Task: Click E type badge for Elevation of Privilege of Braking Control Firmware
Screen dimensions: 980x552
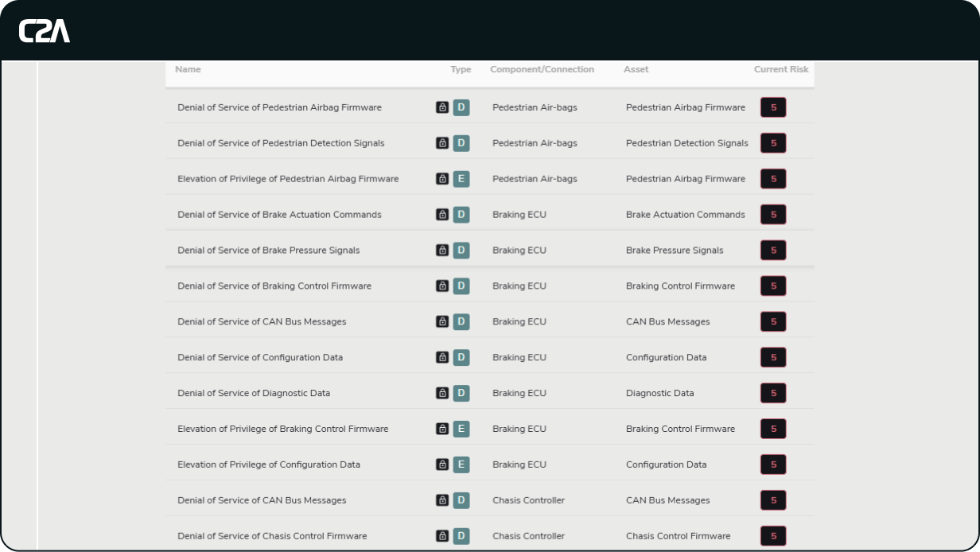Action: click(461, 429)
